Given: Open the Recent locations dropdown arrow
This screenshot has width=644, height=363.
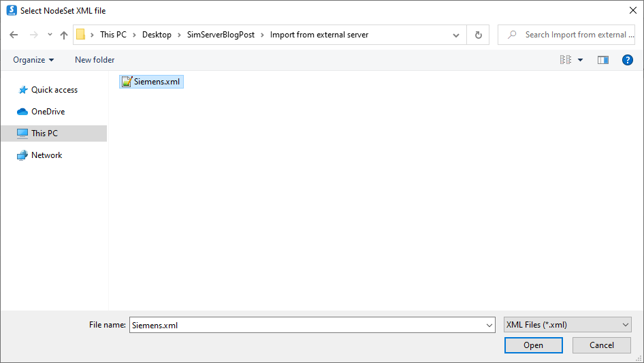Looking at the screenshot, I should click(50, 35).
